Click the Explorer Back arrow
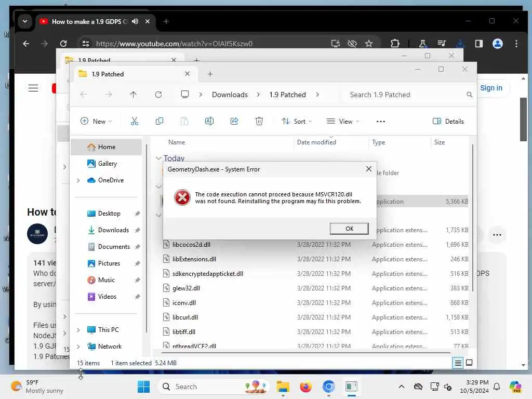This screenshot has width=532, height=399. pos(84,95)
